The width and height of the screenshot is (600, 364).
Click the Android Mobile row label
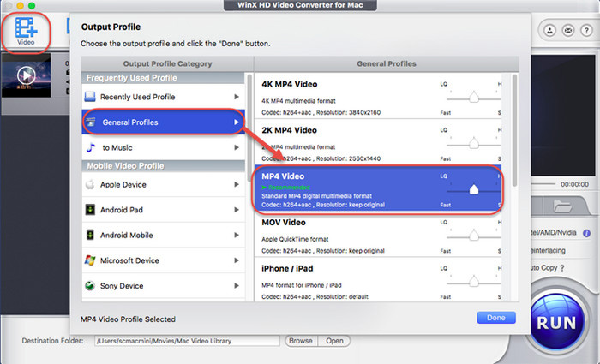point(127,236)
